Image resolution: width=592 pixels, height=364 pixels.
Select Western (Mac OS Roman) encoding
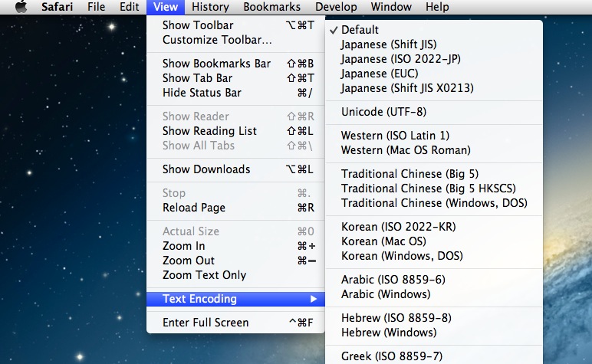pos(434,150)
